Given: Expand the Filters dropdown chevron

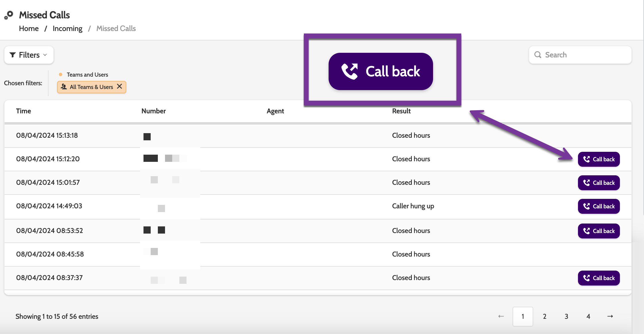Looking at the screenshot, I should point(45,55).
